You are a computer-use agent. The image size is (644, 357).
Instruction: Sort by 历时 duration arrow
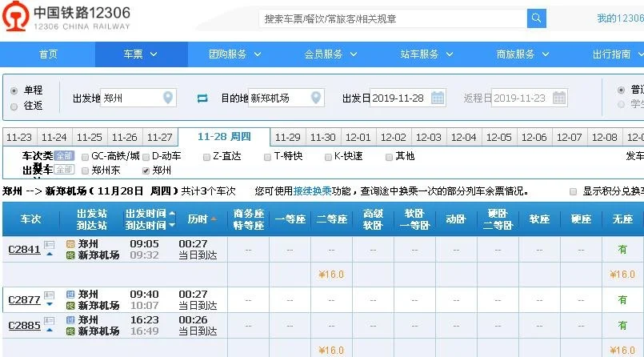coord(213,219)
